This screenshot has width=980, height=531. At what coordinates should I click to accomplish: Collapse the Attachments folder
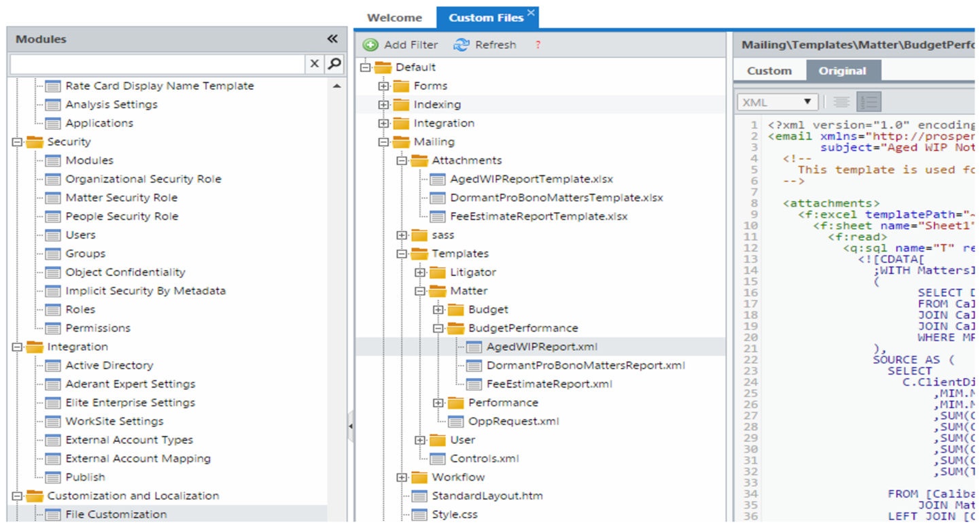point(402,161)
